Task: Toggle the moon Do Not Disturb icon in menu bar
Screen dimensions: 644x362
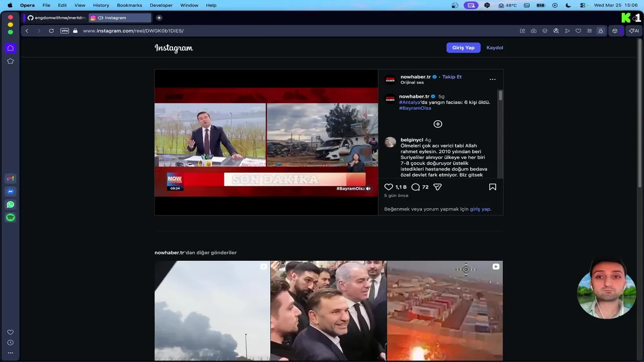Action: click(569, 5)
